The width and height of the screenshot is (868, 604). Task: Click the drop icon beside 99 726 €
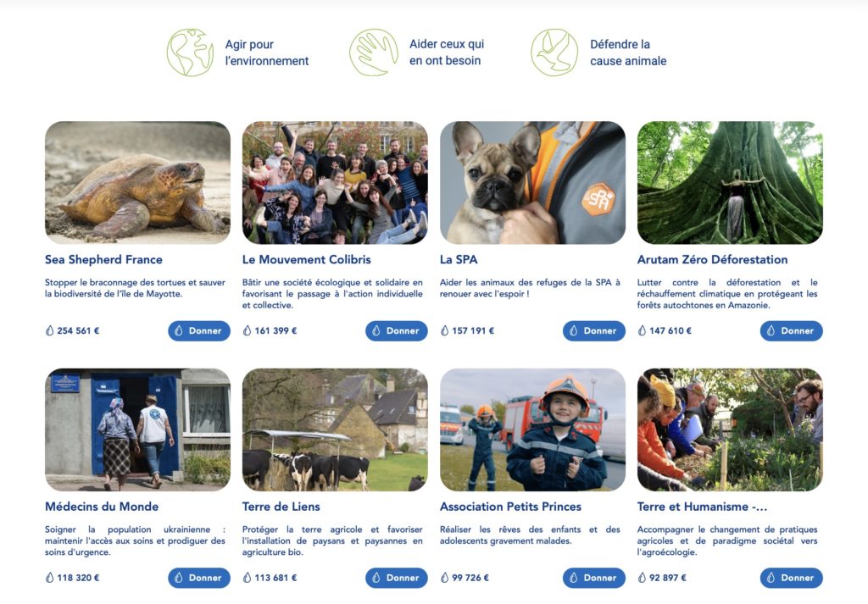pos(444,578)
